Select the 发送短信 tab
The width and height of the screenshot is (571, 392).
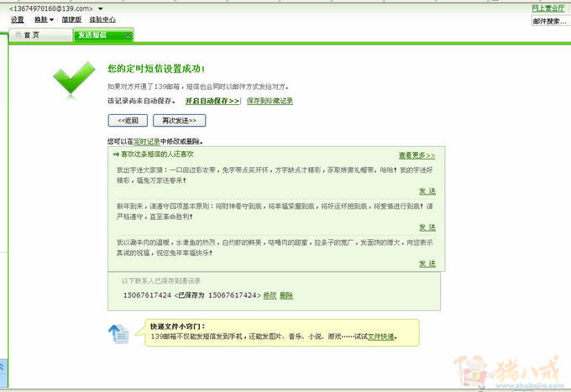pos(92,35)
